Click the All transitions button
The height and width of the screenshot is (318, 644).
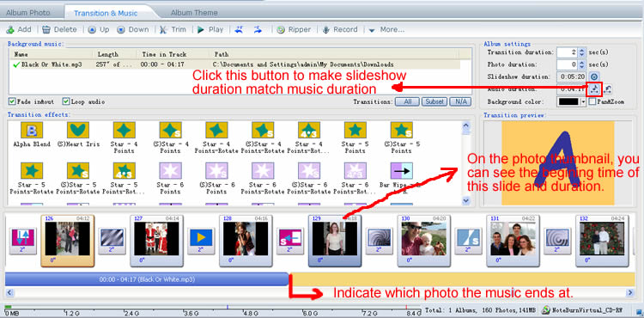(x=407, y=102)
